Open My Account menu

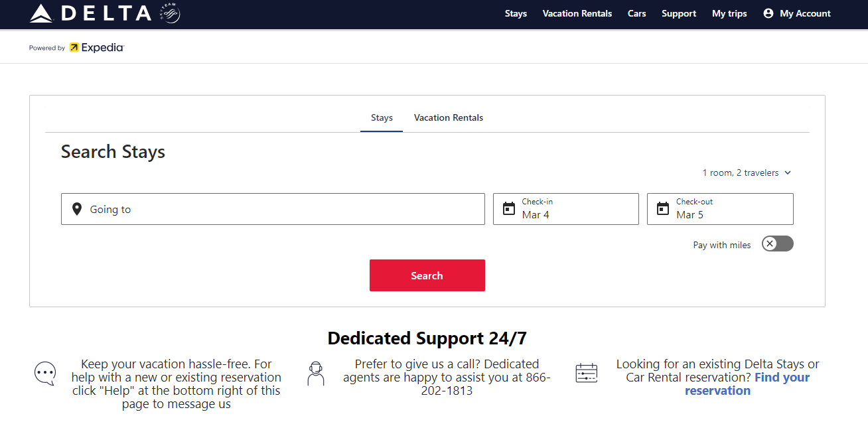click(x=797, y=13)
